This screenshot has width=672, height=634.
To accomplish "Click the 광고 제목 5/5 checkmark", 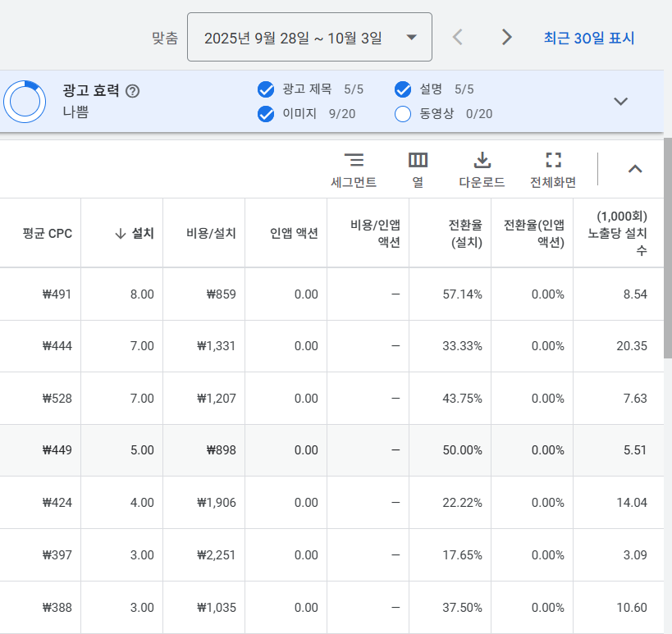I will 266,89.
